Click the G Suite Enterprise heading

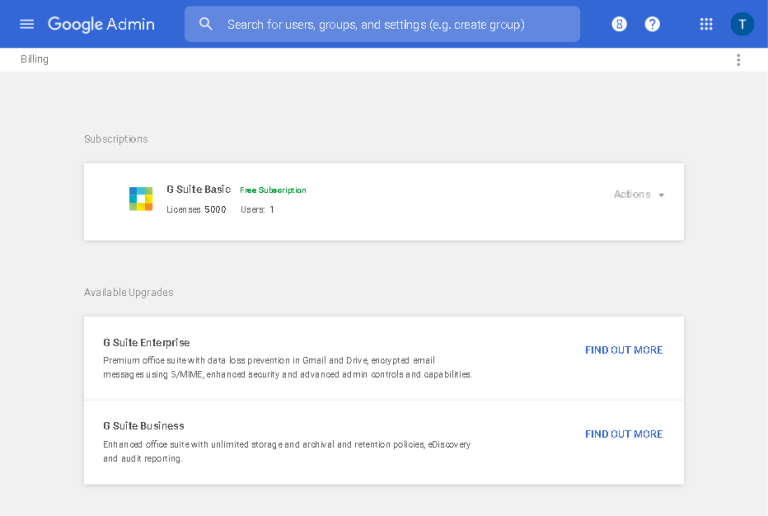[146, 343]
